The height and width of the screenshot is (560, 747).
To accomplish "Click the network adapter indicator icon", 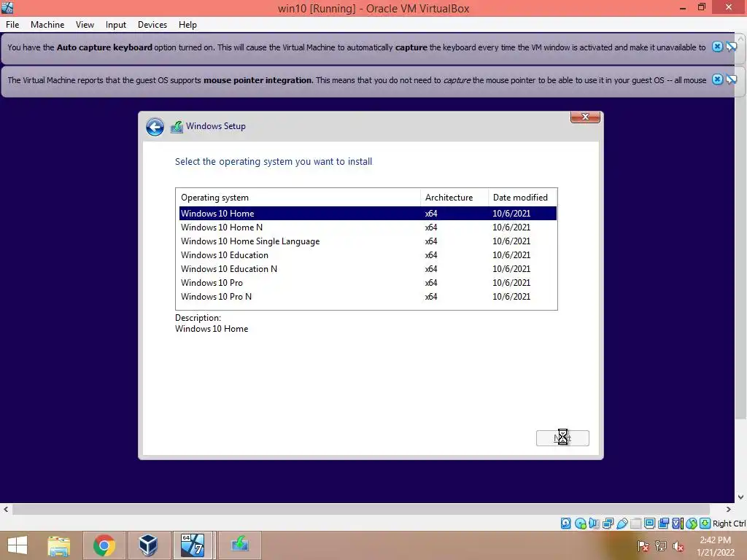I will coord(608,524).
